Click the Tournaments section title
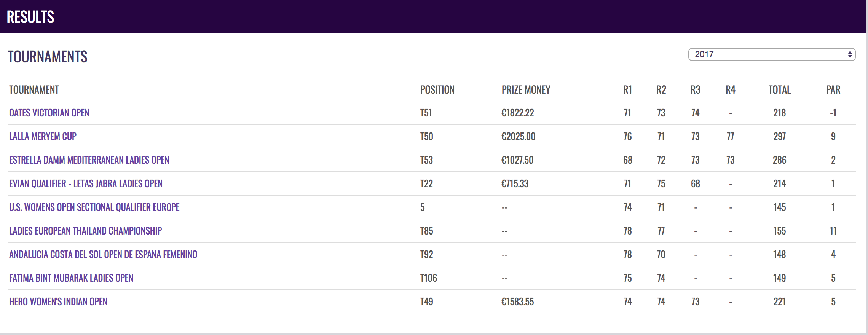Image resolution: width=868 pixels, height=335 pixels. [48, 57]
